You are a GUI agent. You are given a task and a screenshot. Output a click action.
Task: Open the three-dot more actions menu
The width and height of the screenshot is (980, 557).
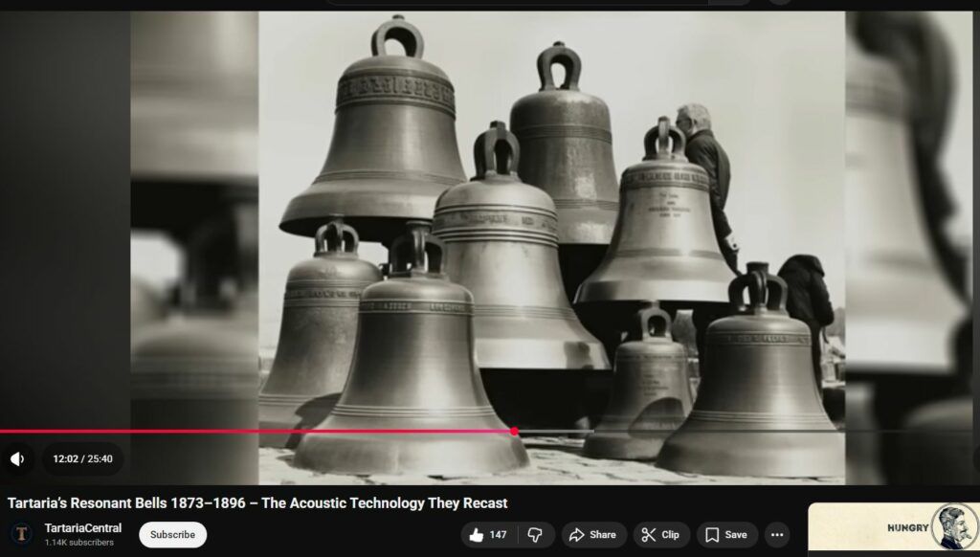(777, 535)
